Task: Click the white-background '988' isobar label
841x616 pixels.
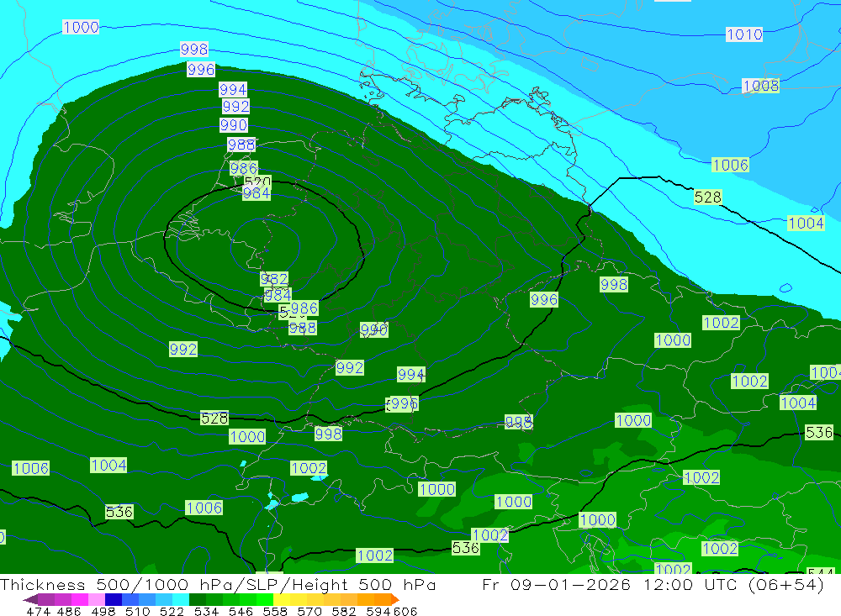Action: pos(241,145)
